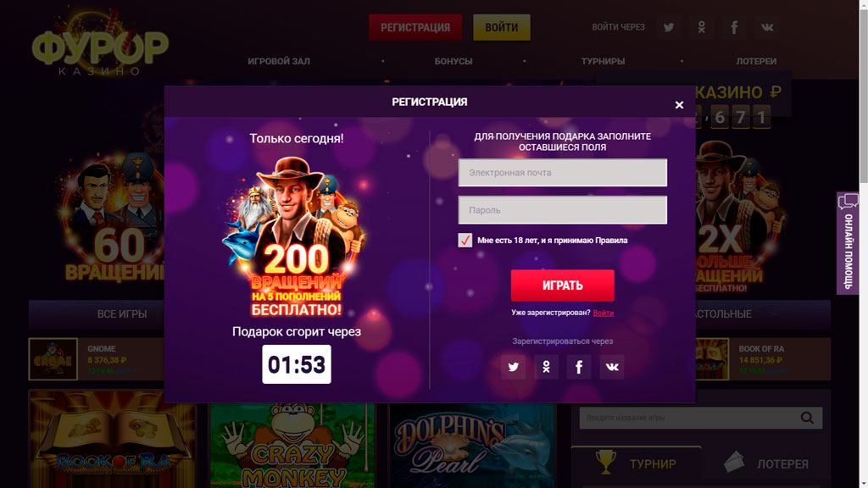Click the Войти link under Играть
Image resolution: width=868 pixels, height=488 pixels.
pyautogui.click(x=604, y=313)
